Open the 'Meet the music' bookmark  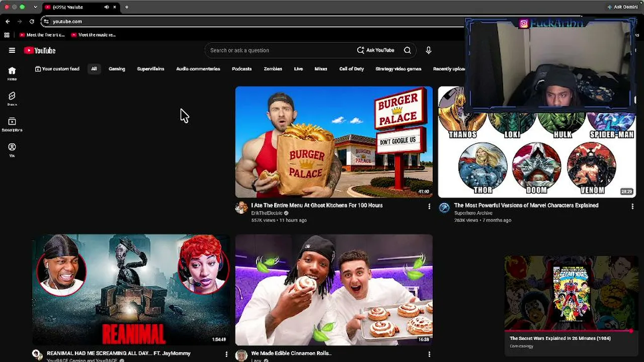coord(94,35)
